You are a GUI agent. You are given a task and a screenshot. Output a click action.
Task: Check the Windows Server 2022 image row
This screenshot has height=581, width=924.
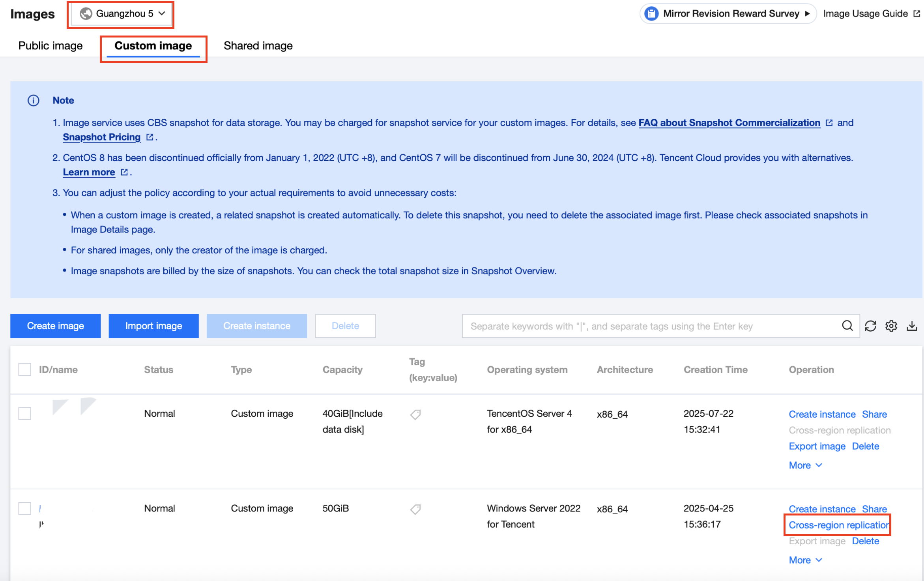(25, 508)
